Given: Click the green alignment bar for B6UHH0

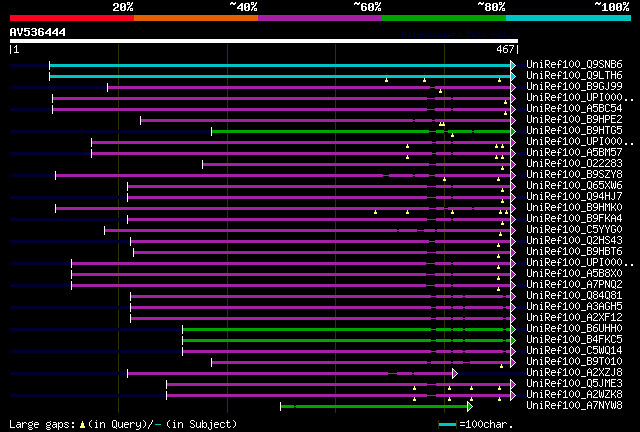Looking at the screenshot, I should pyautogui.click(x=347, y=330).
